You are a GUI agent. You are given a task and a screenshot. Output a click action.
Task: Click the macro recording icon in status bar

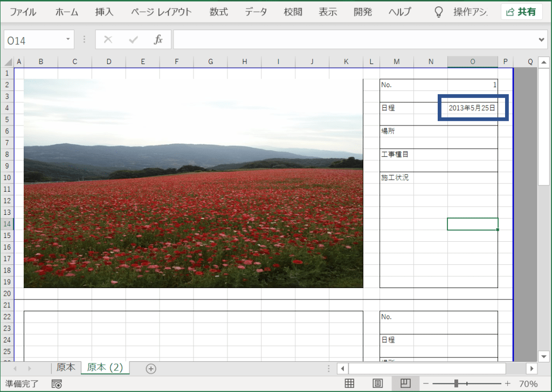point(57,383)
